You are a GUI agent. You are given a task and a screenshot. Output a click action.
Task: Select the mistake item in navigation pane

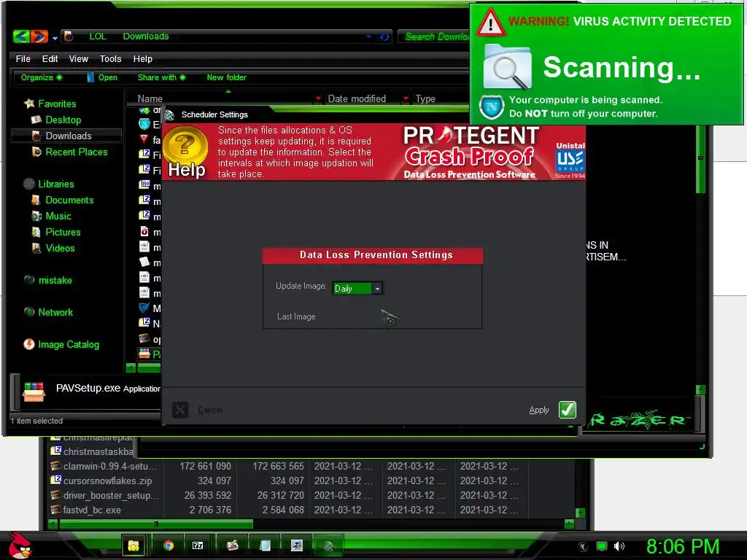48,280
